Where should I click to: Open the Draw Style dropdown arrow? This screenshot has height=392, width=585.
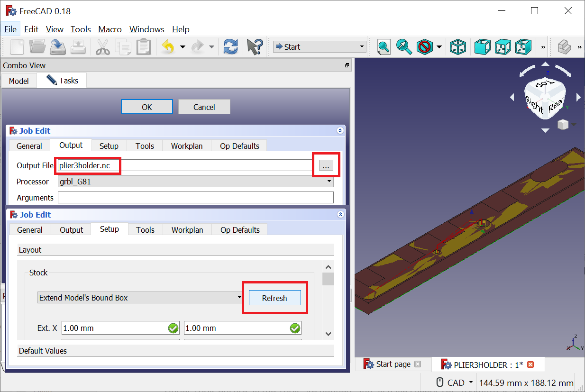pos(439,47)
